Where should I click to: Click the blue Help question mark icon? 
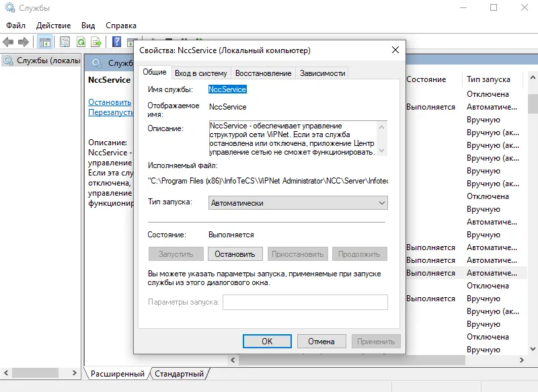tap(116, 42)
